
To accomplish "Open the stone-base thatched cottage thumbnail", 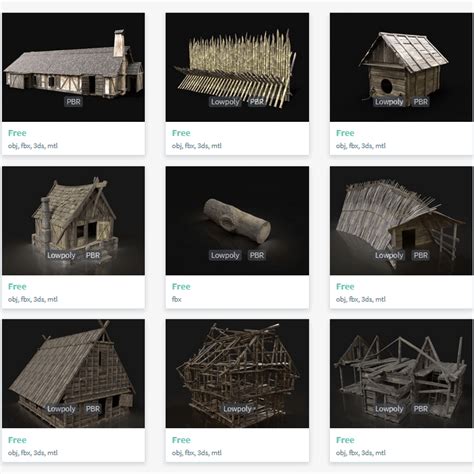I will (x=73, y=221).
